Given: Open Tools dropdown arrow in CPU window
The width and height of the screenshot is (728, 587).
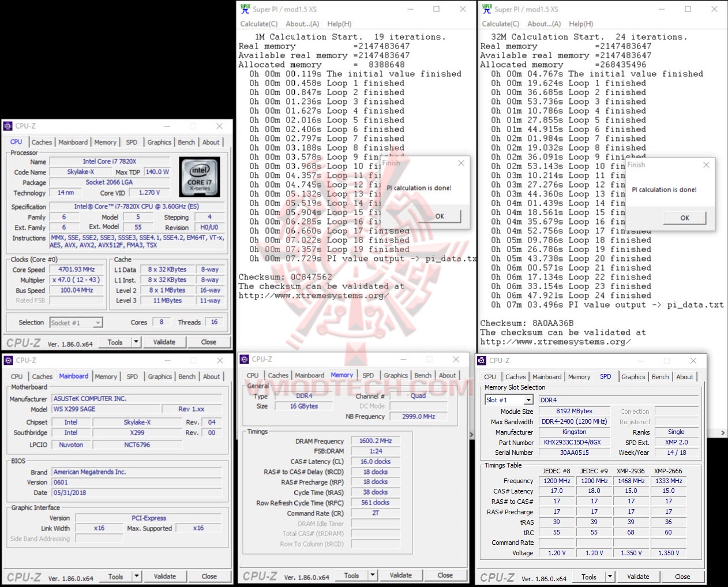Looking at the screenshot, I should [136, 342].
